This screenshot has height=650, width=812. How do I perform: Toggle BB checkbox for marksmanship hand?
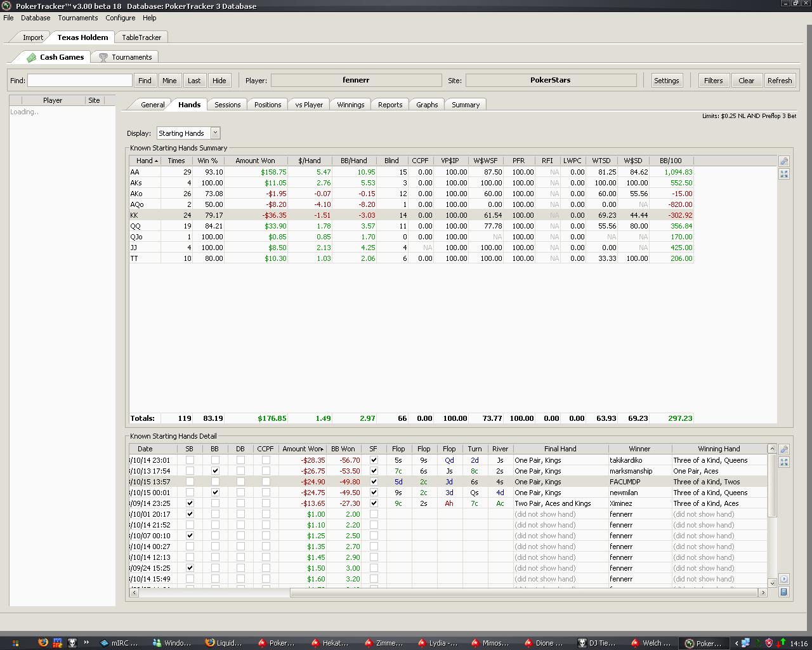coord(215,471)
